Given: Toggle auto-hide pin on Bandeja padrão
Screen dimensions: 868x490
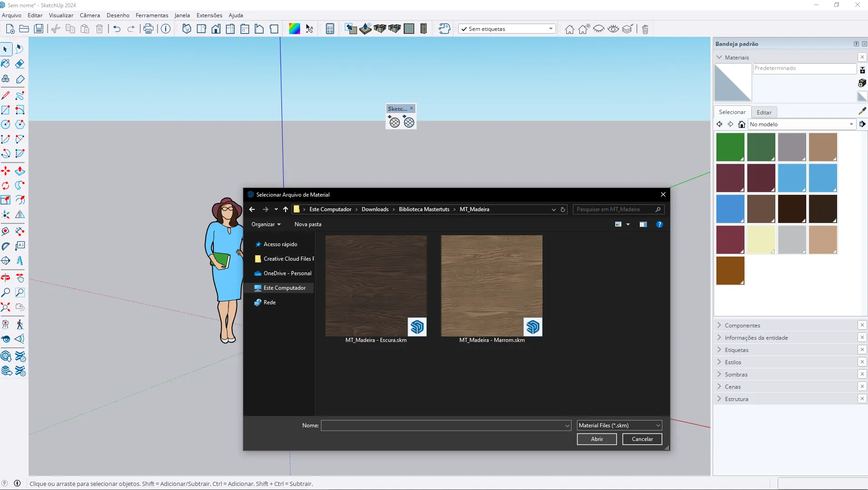Looking at the screenshot, I should coord(856,44).
